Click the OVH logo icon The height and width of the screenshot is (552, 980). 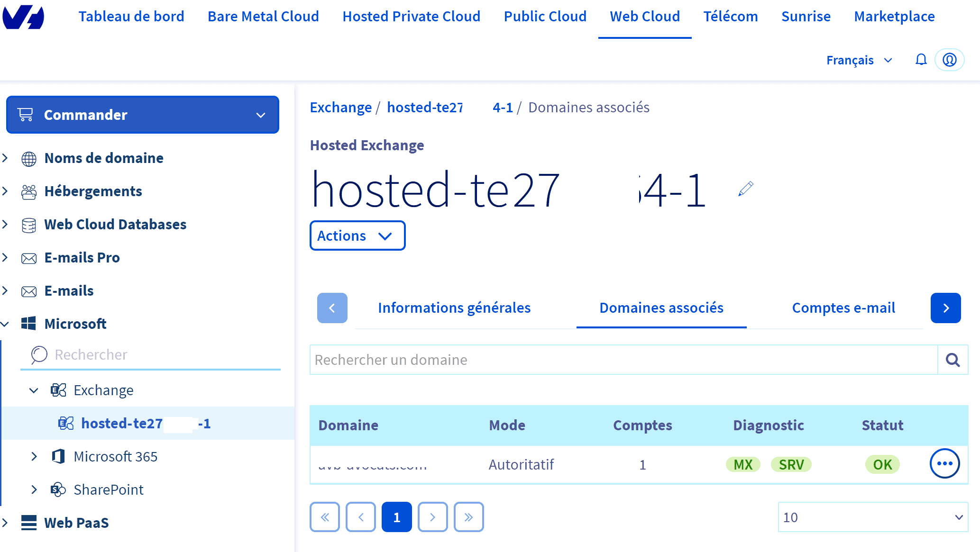23,17
